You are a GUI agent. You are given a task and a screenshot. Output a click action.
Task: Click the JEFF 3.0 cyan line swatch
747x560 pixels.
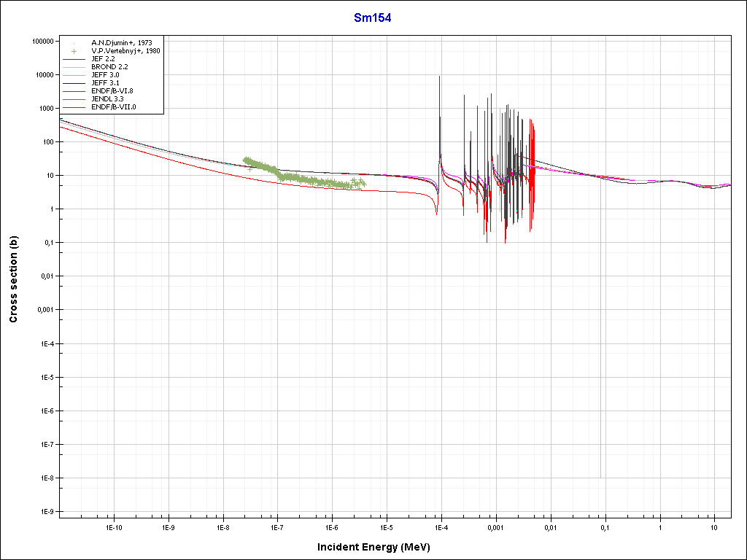point(74,75)
